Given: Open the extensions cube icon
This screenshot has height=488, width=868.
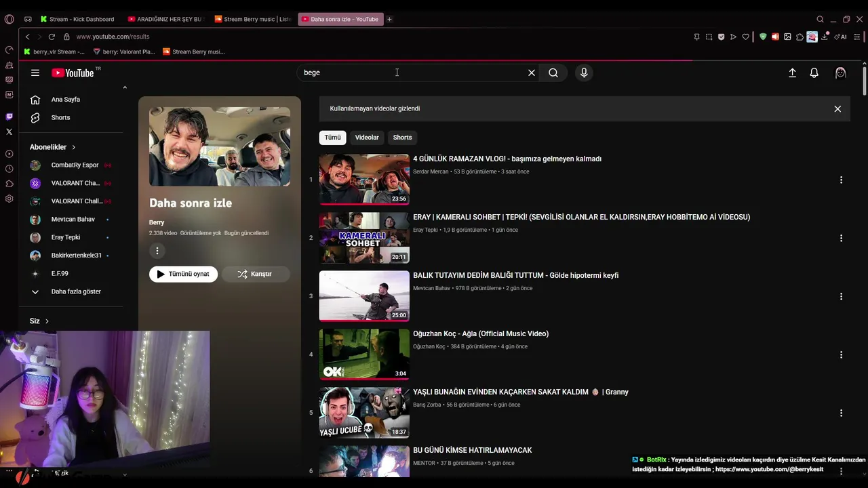Looking at the screenshot, I should click(x=800, y=37).
